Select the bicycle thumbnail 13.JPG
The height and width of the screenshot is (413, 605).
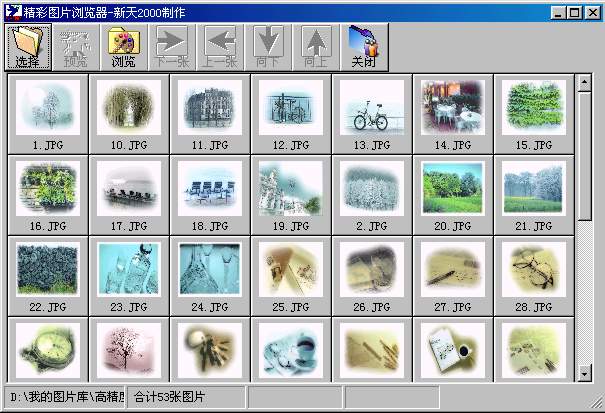372,107
